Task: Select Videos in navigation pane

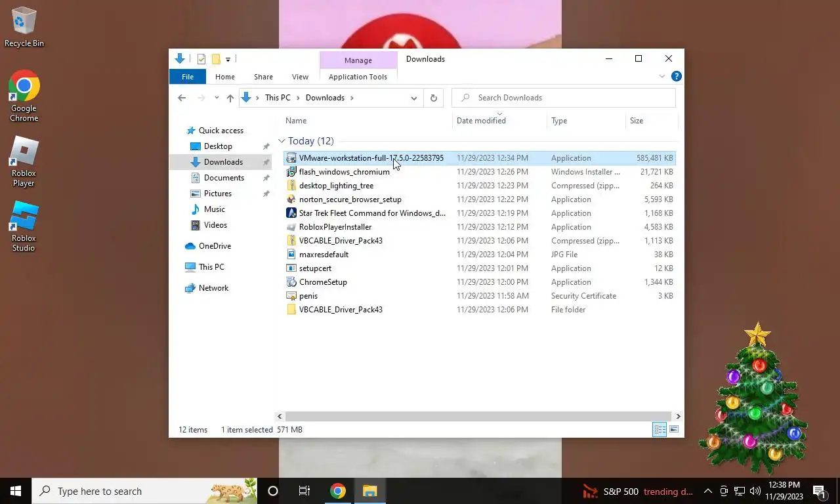Action: (x=215, y=225)
